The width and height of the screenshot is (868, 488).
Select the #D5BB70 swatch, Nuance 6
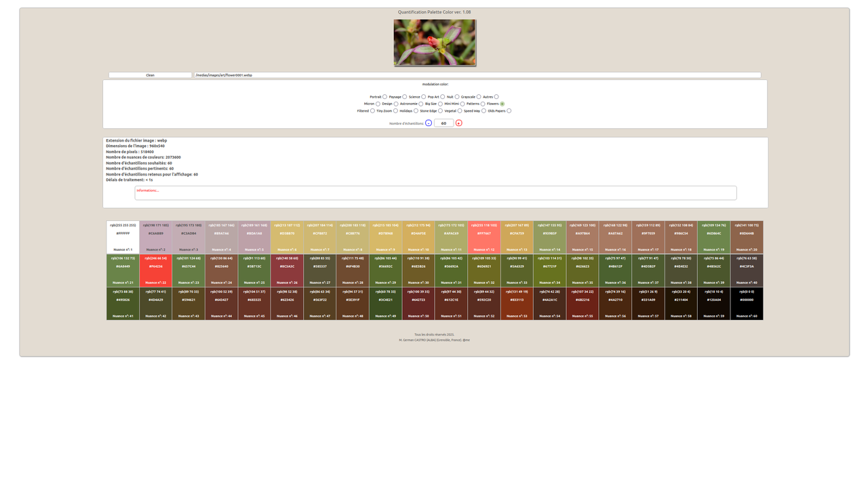[x=287, y=237]
